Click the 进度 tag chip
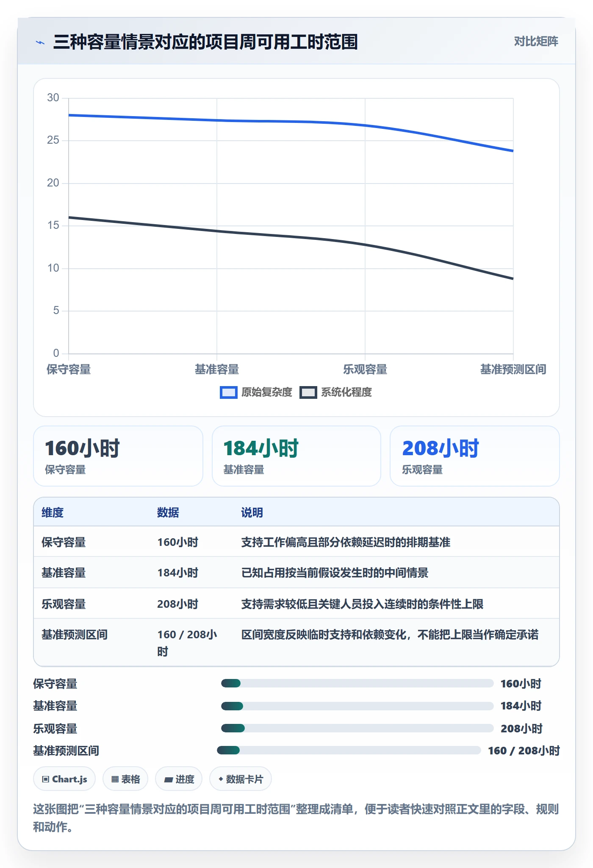This screenshot has height=868, width=593. pyautogui.click(x=179, y=779)
